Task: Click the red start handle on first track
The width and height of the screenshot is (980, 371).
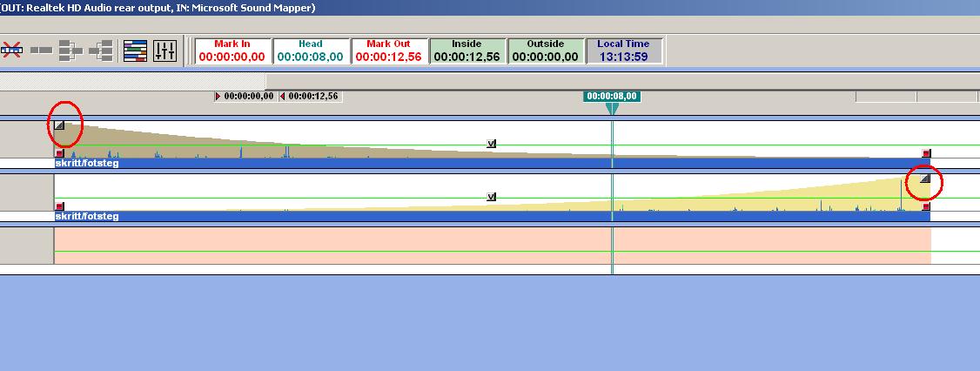Action: tap(60, 153)
